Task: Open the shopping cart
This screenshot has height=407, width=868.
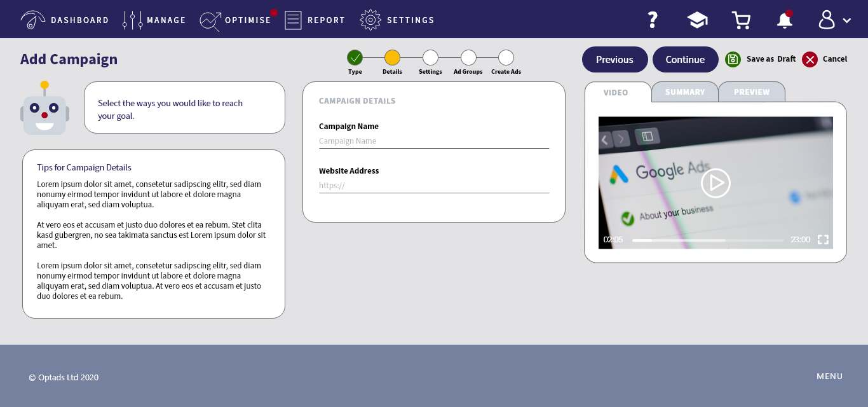Action: [741, 20]
